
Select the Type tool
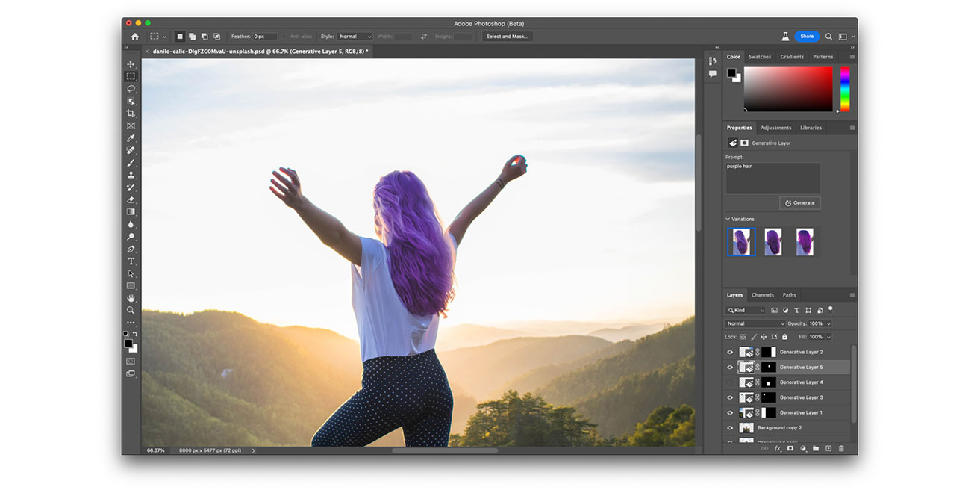tap(131, 261)
